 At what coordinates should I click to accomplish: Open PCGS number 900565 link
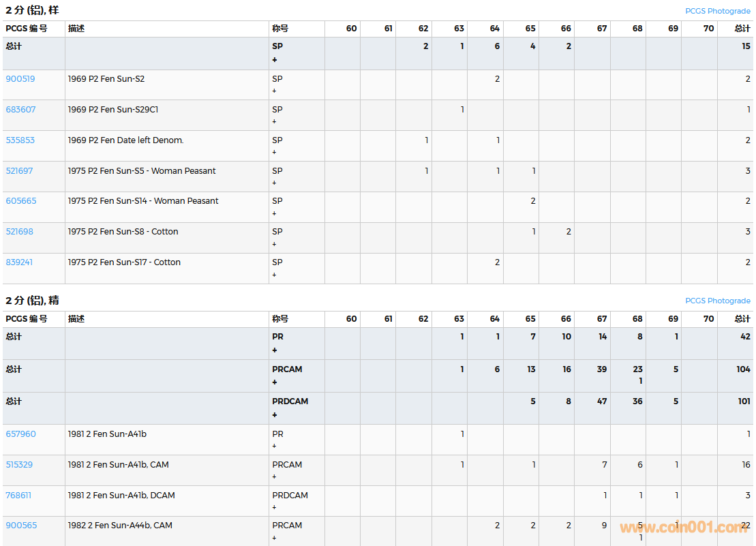click(x=21, y=526)
